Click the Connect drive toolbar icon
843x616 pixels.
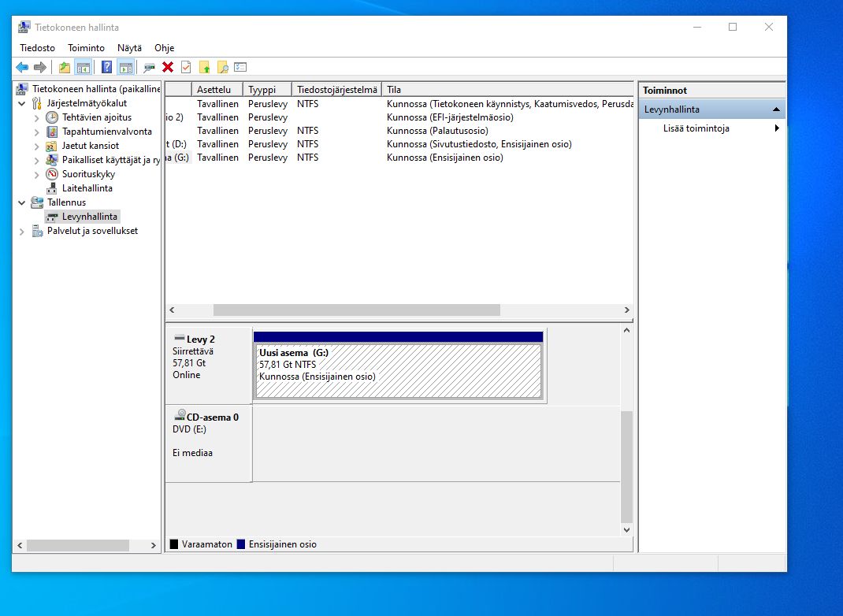pyautogui.click(x=149, y=68)
